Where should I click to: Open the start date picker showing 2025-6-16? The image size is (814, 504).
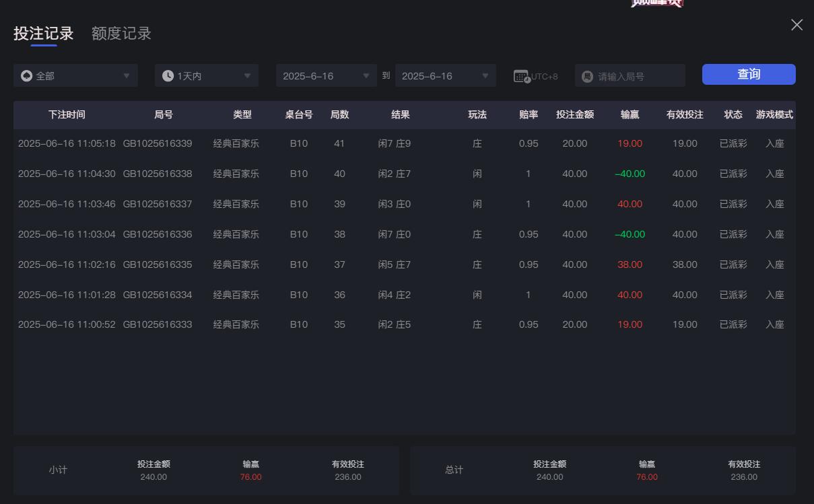(327, 75)
